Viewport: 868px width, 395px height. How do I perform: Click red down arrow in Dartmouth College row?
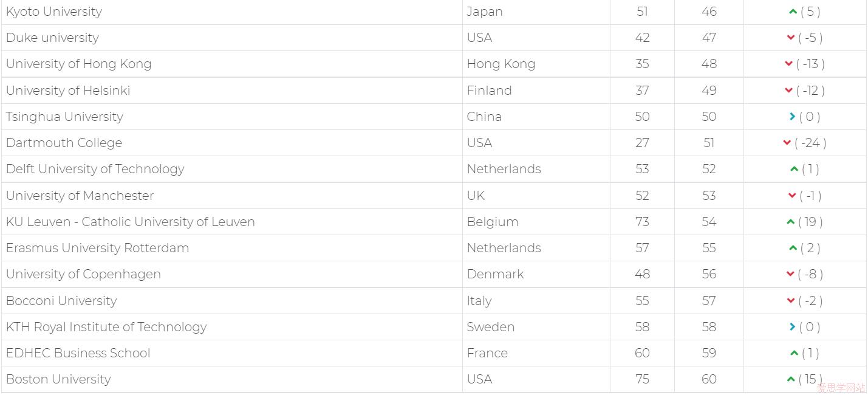[787, 143]
